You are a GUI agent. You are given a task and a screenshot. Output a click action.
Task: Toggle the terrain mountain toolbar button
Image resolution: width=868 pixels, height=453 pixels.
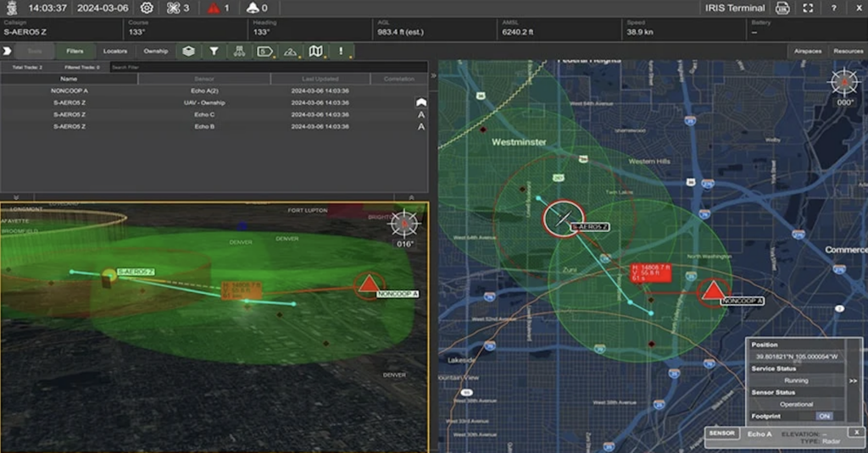pyautogui.click(x=291, y=52)
